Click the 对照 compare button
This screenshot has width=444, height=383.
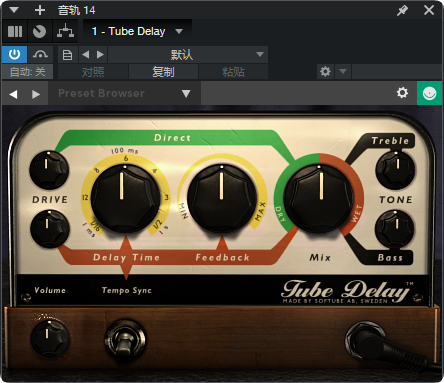(93, 72)
